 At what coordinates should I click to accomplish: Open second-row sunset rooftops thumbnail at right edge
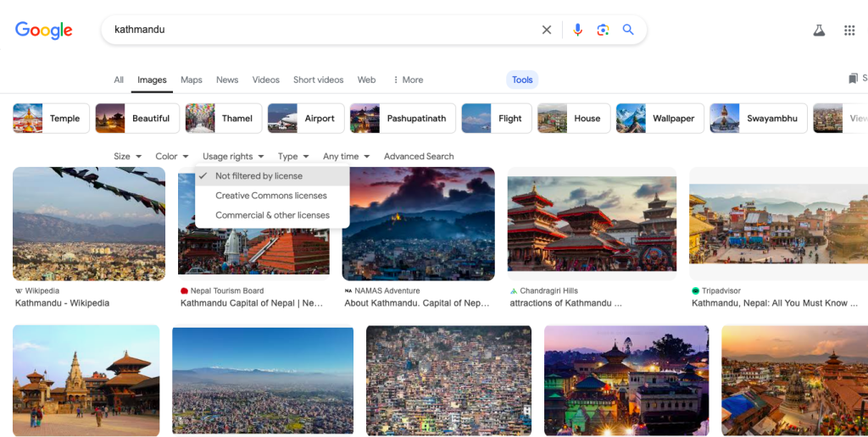click(795, 380)
